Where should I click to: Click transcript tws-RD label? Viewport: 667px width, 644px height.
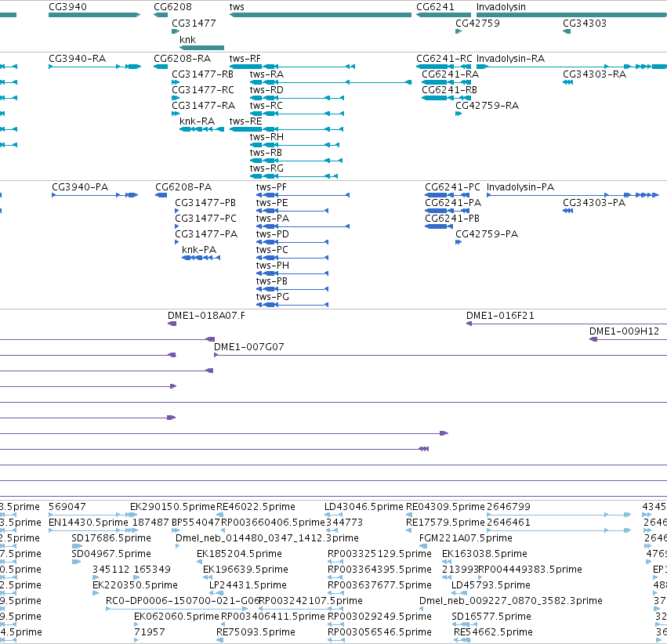tap(266, 89)
